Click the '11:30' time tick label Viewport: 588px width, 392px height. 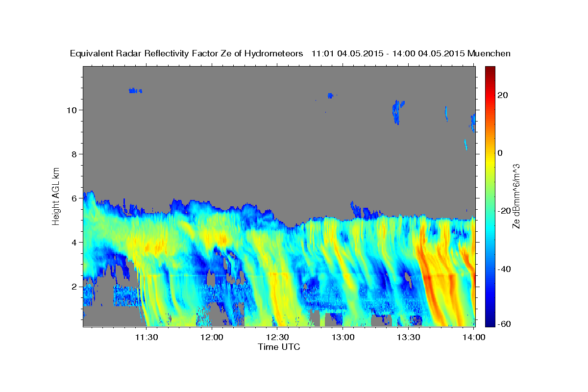coord(147,337)
